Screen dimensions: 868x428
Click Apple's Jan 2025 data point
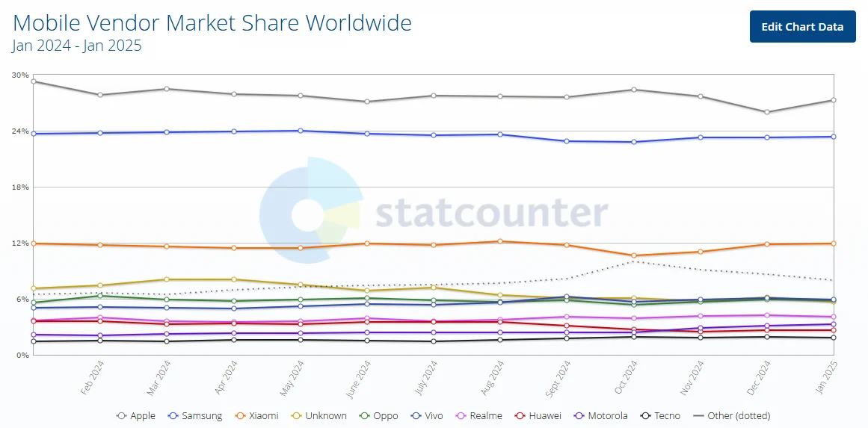pyautogui.click(x=833, y=100)
